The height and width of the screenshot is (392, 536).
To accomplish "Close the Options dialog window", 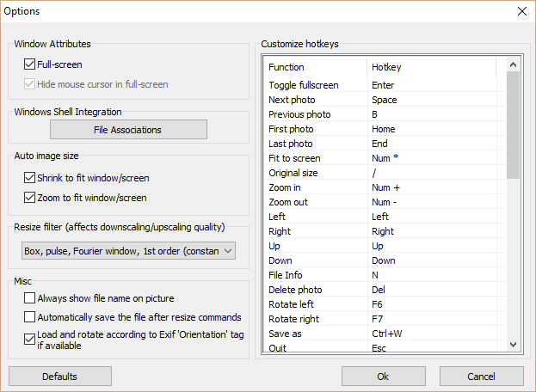I will [x=521, y=11].
